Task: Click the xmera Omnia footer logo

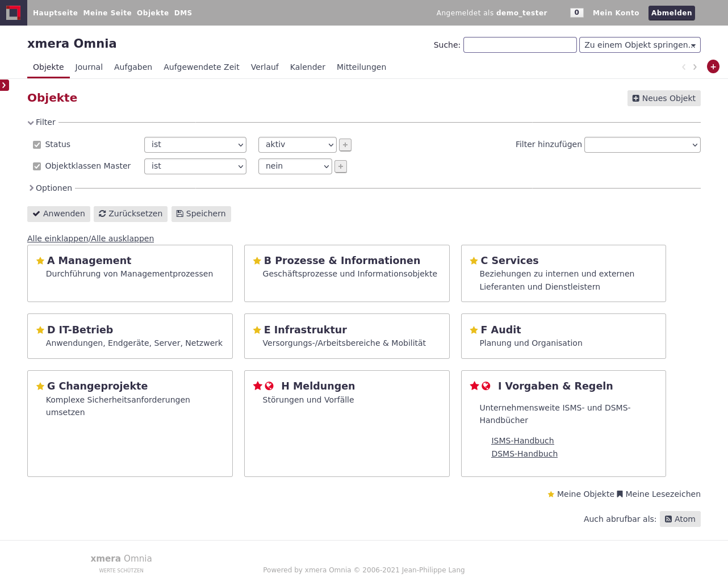Action: [x=121, y=563]
